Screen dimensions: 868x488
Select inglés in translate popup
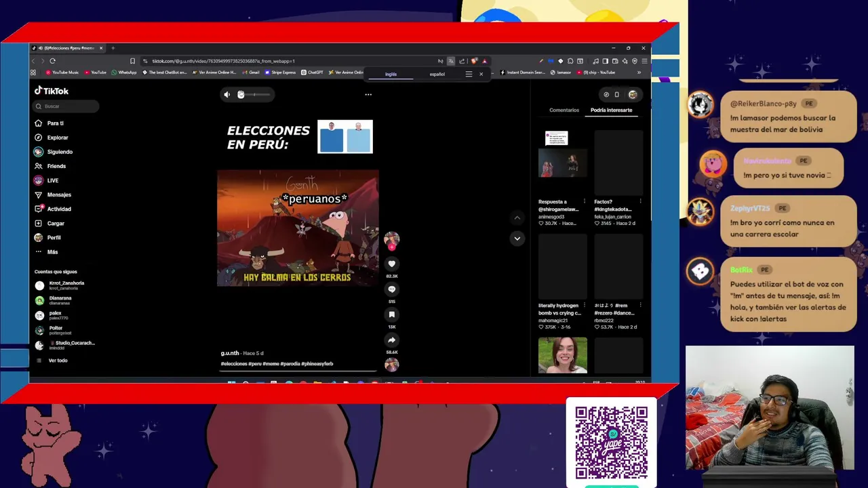(x=391, y=74)
